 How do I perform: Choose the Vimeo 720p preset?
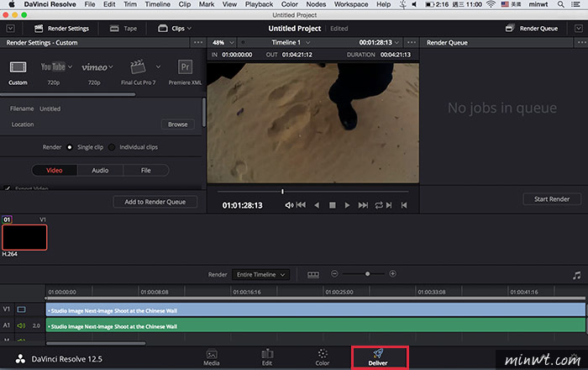coord(94,67)
